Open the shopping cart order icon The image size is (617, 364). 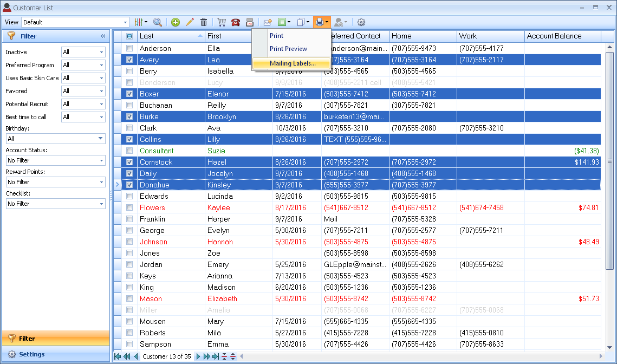(222, 22)
